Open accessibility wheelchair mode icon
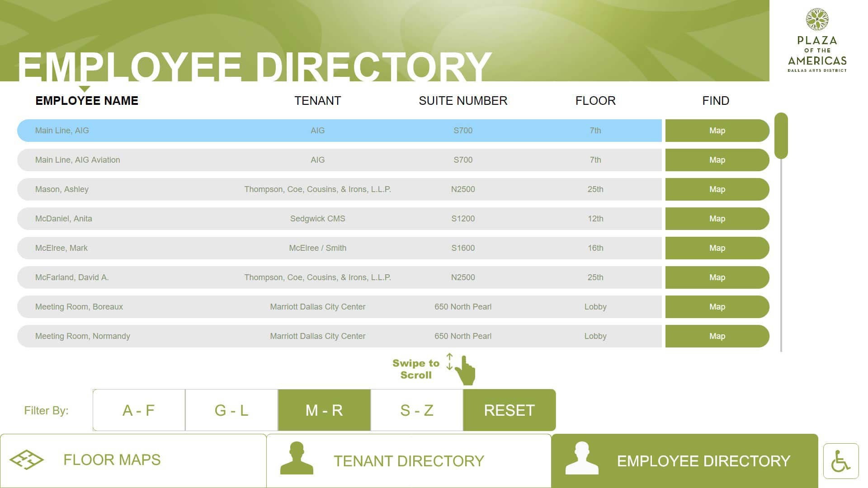 [841, 461]
